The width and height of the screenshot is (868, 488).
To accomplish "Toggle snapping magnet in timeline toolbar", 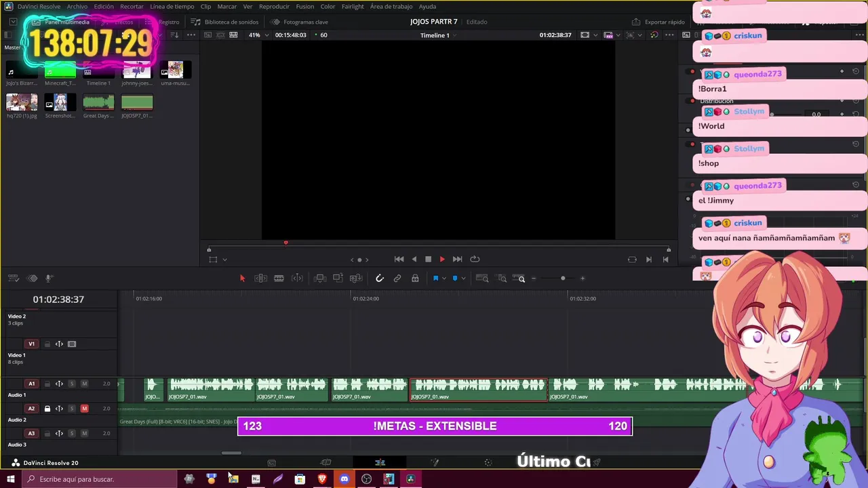I will [380, 279].
